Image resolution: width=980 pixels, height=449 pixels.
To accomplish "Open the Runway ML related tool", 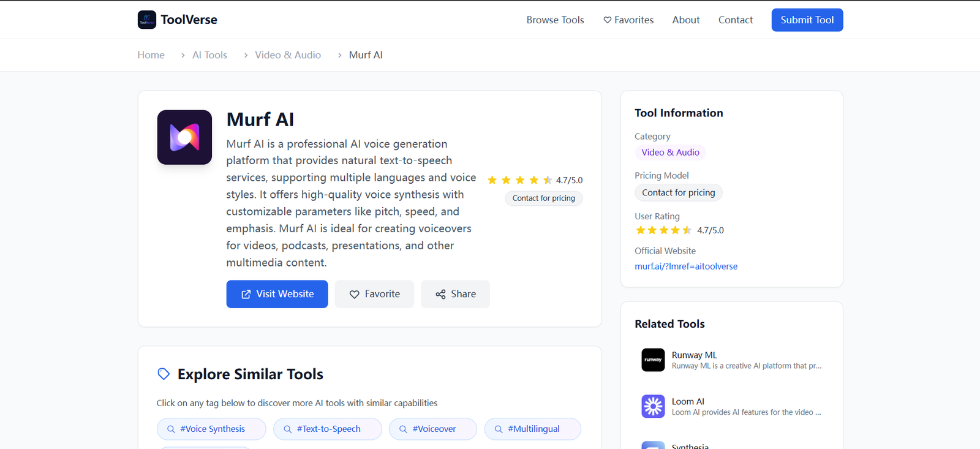I will click(732, 360).
